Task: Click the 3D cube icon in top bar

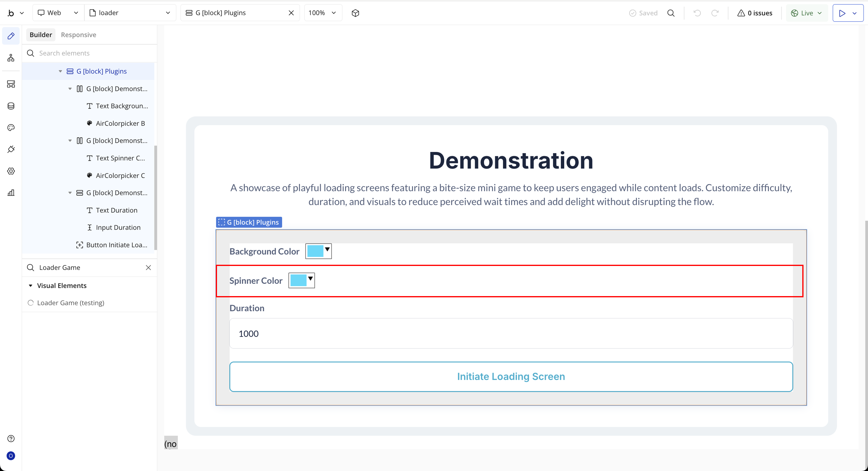Action: coord(355,13)
